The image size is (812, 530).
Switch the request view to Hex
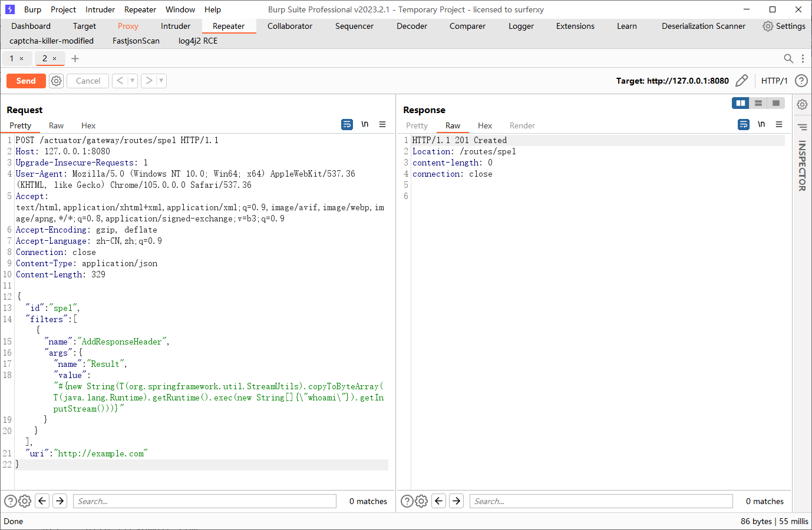point(88,125)
